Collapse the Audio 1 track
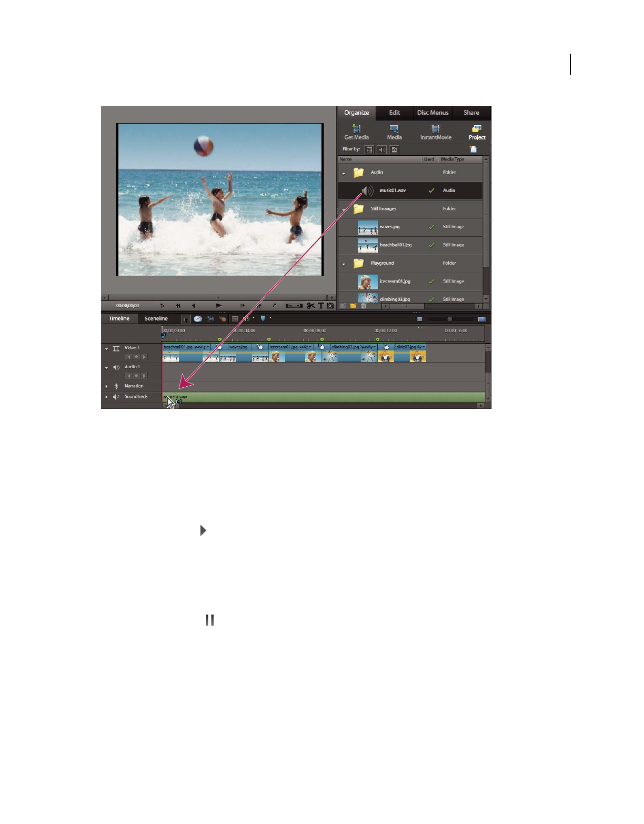This screenshot has width=644, height=824. [x=106, y=368]
